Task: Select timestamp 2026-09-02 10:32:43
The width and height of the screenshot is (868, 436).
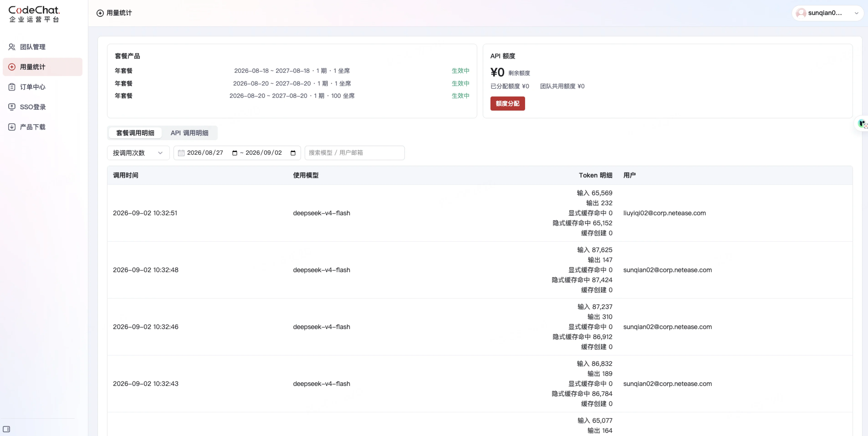Action: 146,384
